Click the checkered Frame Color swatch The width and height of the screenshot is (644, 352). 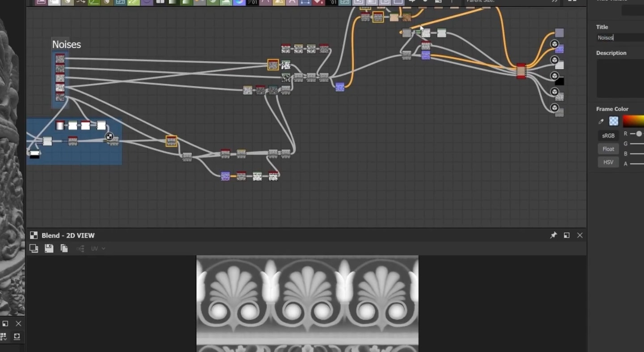614,121
